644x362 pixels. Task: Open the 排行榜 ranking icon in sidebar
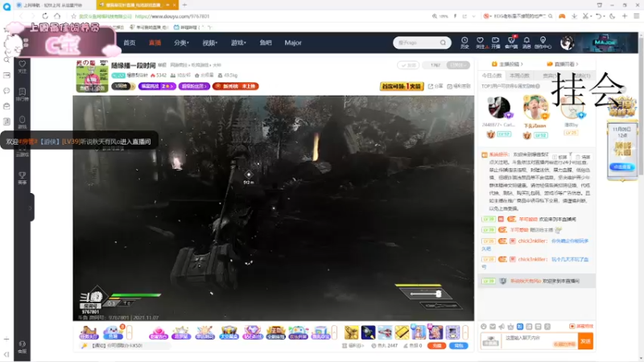pyautogui.click(x=23, y=94)
